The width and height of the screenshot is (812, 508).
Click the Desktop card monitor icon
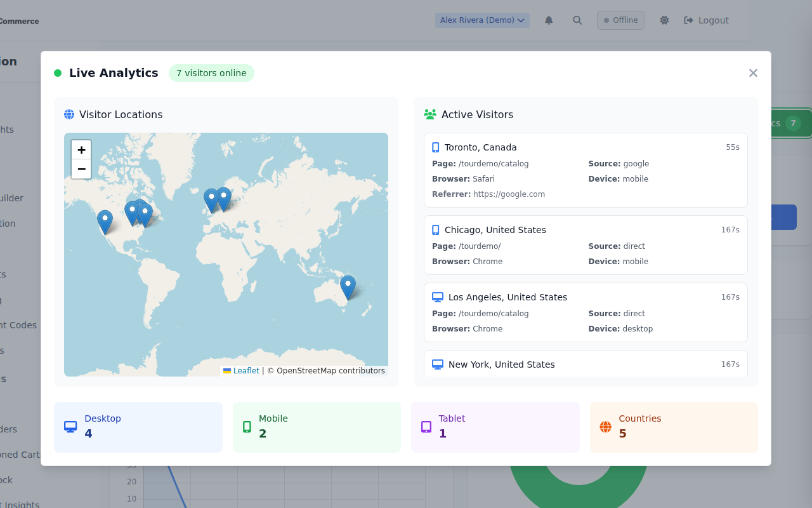coord(70,427)
